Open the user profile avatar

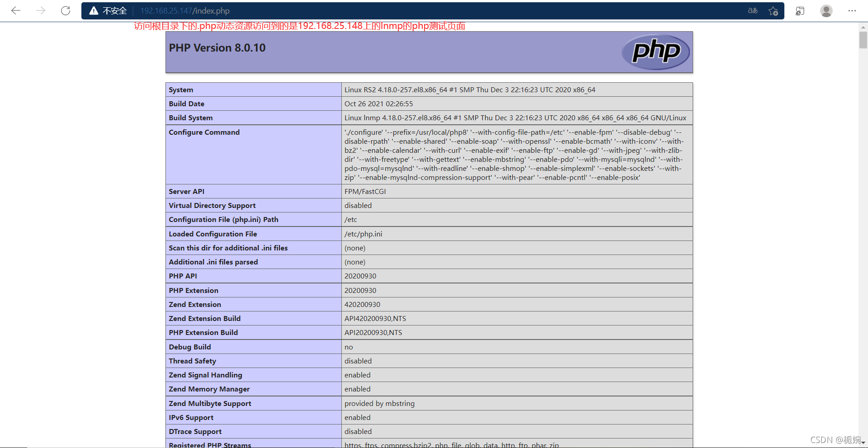coord(826,11)
